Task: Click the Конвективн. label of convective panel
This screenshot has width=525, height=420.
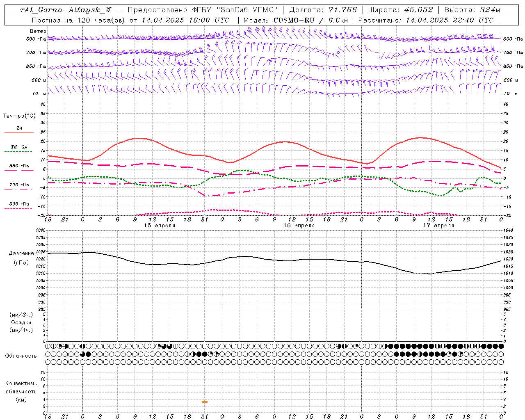Action: (x=21, y=383)
